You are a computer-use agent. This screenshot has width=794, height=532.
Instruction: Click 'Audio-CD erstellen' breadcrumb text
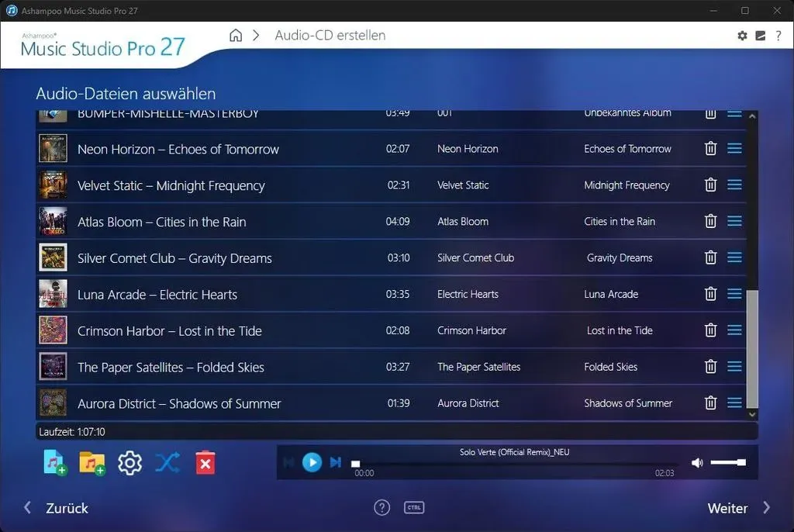tap(330, 36)
